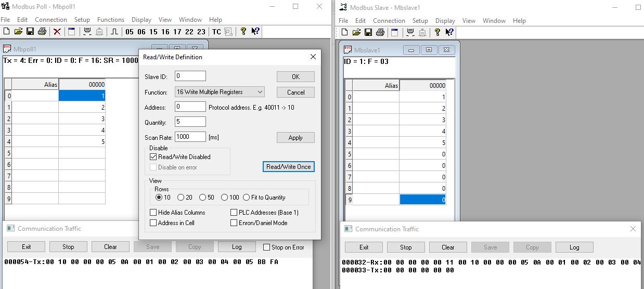644x289 pixels.
Task: Select Mbslave1 row 9 value cell
Action: 422,200
